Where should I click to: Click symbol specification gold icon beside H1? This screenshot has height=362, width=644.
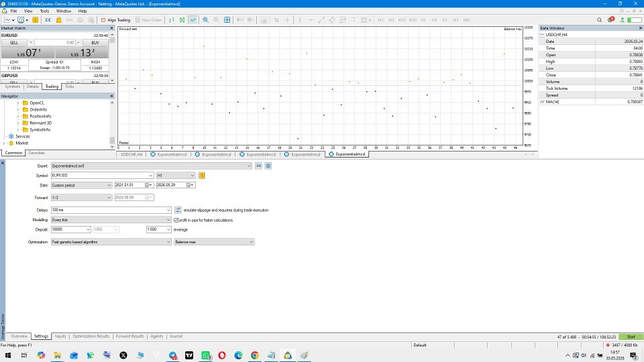coord(202,175)
